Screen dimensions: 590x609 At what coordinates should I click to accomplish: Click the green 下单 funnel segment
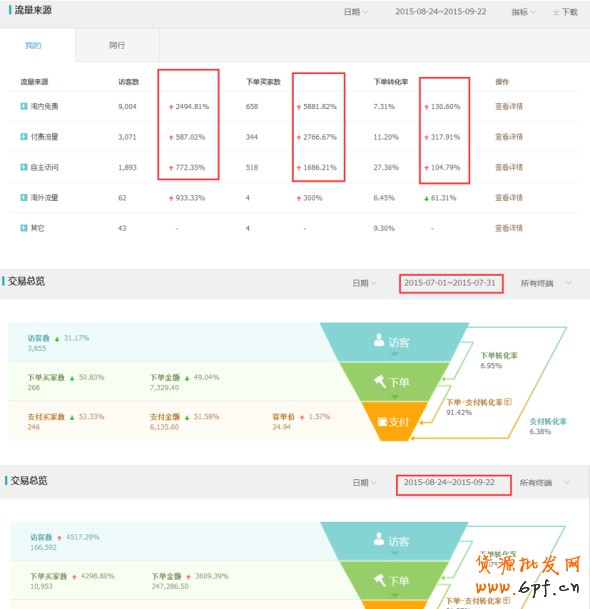[394, 382]
